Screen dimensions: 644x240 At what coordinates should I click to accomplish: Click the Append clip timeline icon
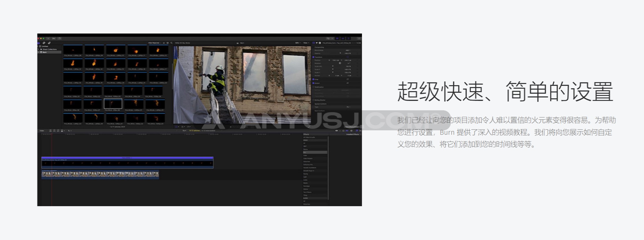[58, 131]
